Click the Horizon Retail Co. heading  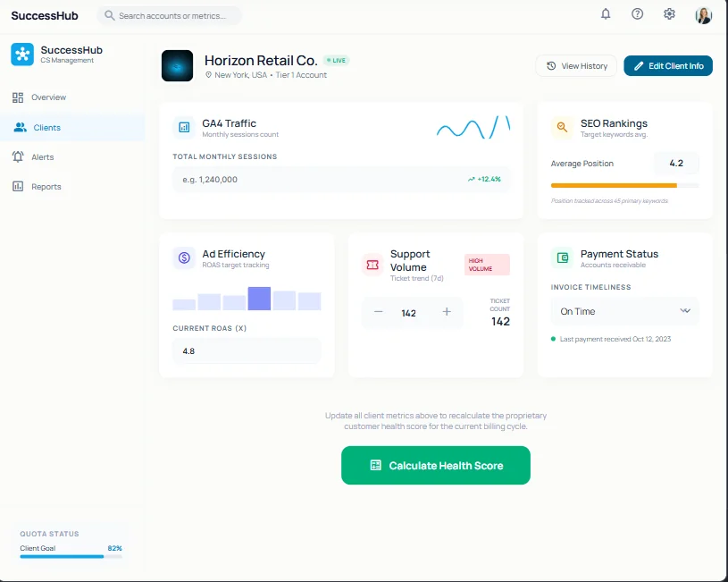pyautogui.click(x=261, y=61)
